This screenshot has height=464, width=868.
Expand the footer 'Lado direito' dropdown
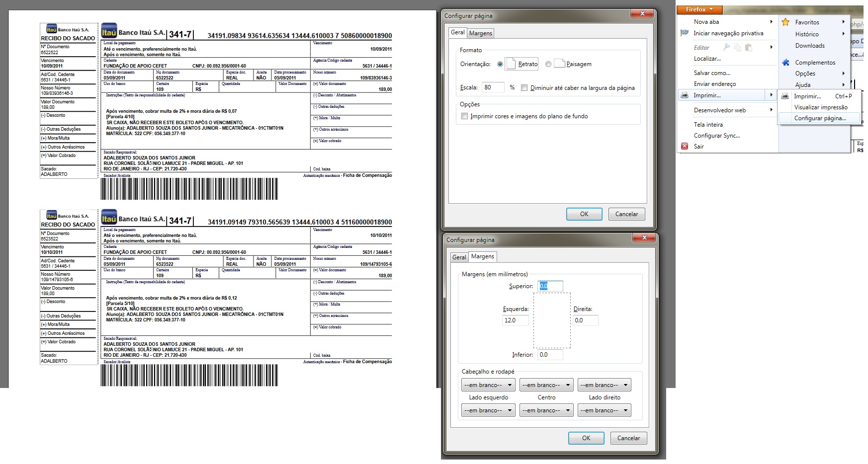click(x=605, y=410)
